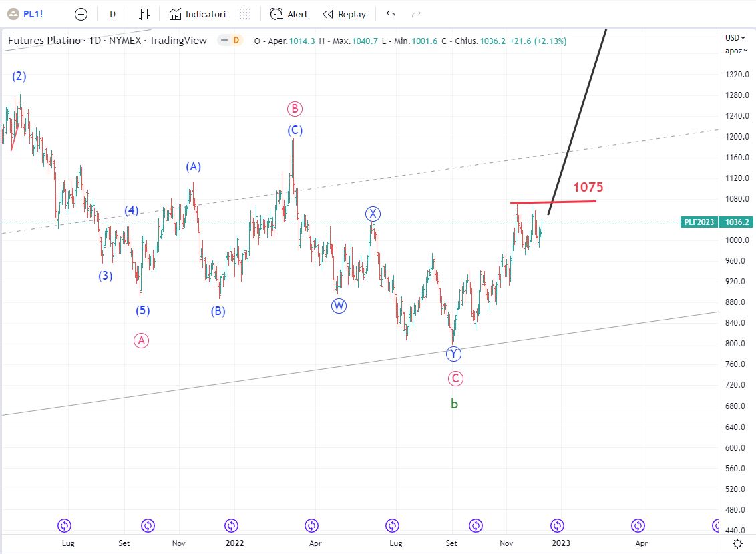756x554 pixels.
Task: Toggle the collapsed indicator pill next to title
Action: point(224,41)
